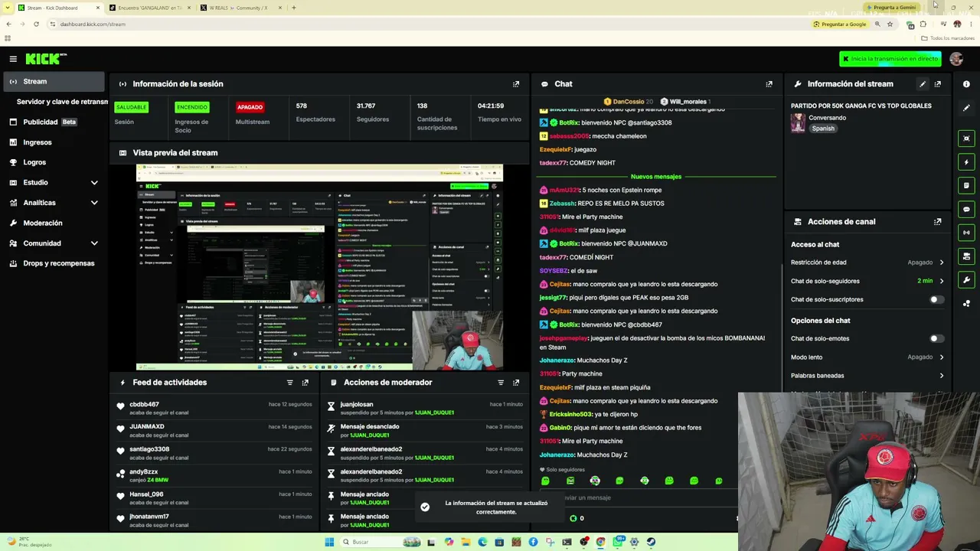
Task: Open WhatsApp from the Windows taskbar
Action: pyautogui.click(x=617, y=542)
